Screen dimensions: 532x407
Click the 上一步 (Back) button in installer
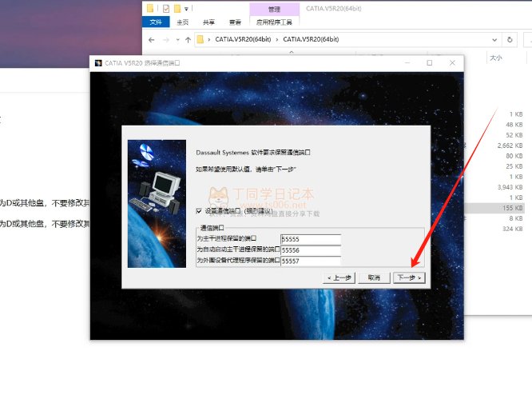339,277
